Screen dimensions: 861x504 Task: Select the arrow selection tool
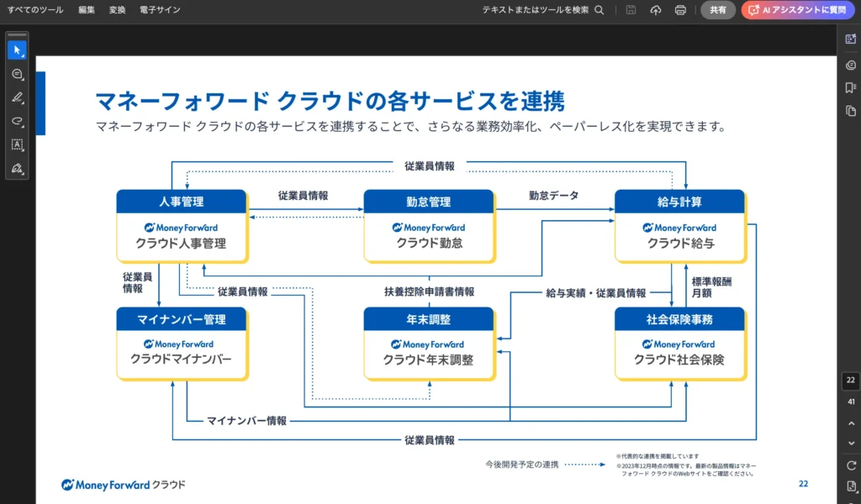pyautogui.click(x=17, y=50)
